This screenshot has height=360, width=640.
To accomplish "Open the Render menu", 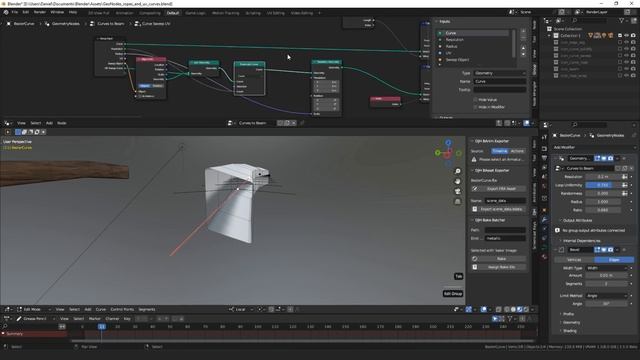I will tap(40, 12).
